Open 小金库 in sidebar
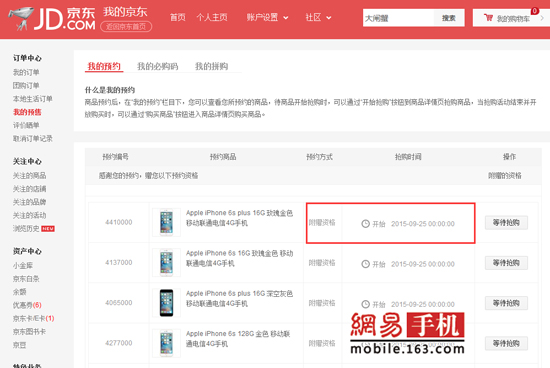Screen dimensions: 550x368 (x=23, y=266)
